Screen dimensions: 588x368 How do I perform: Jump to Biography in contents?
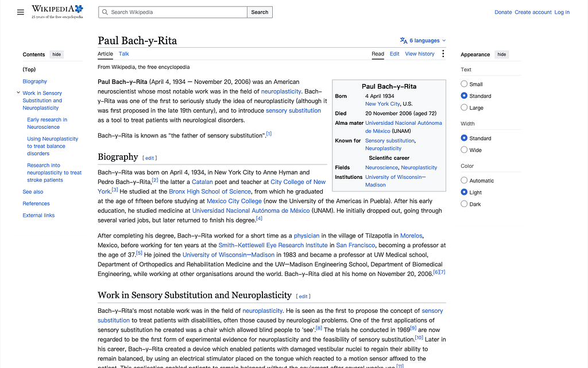click(x=35, y=81)
